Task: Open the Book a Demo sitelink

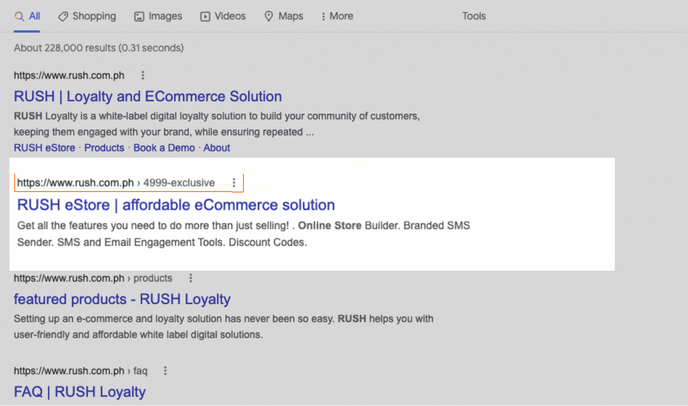Action: [x=164, y=148]
